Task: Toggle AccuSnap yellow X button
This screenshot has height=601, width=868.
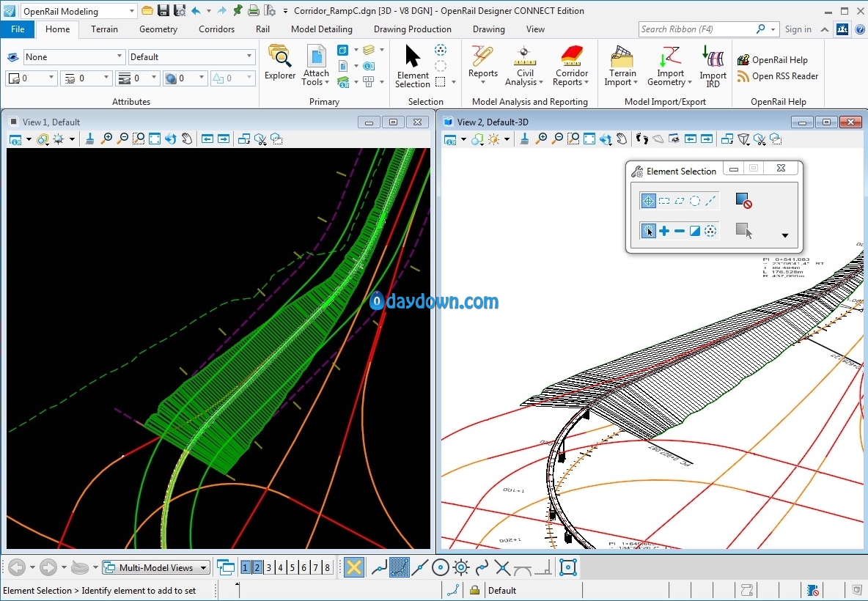Action: click(354, 567)
